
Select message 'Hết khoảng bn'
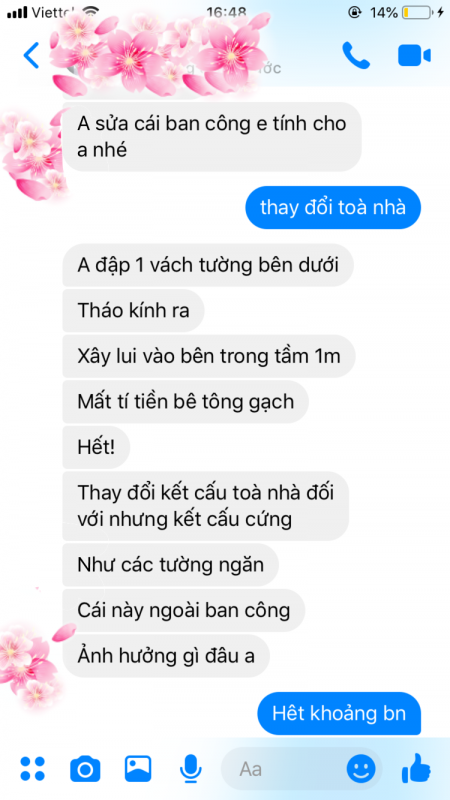coord(339,713)
